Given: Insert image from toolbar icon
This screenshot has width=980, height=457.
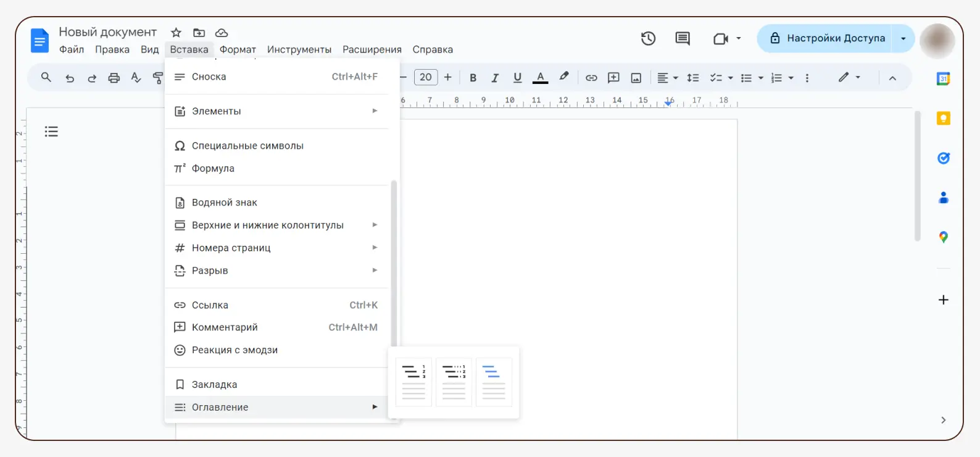Looking at the screenshot, I should pyautogui.click(x=636, y=78).
